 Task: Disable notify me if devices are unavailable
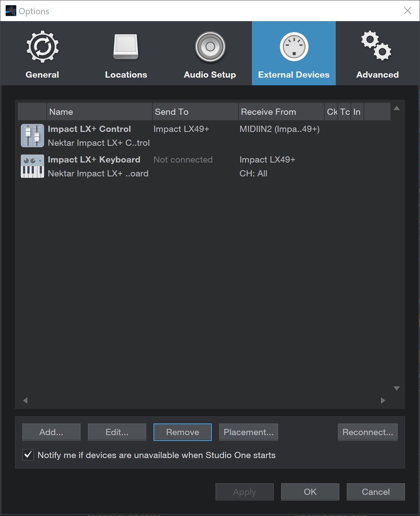point(28,455)
